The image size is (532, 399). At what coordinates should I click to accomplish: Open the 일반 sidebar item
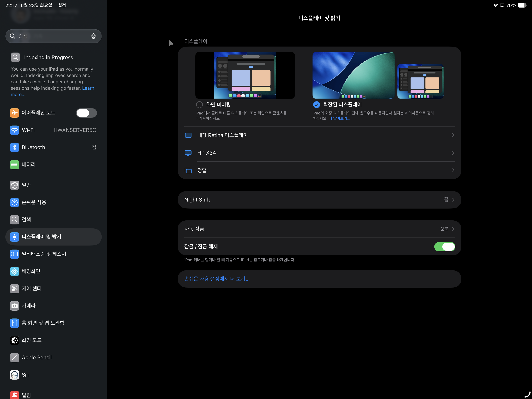[x=53, y=185]
